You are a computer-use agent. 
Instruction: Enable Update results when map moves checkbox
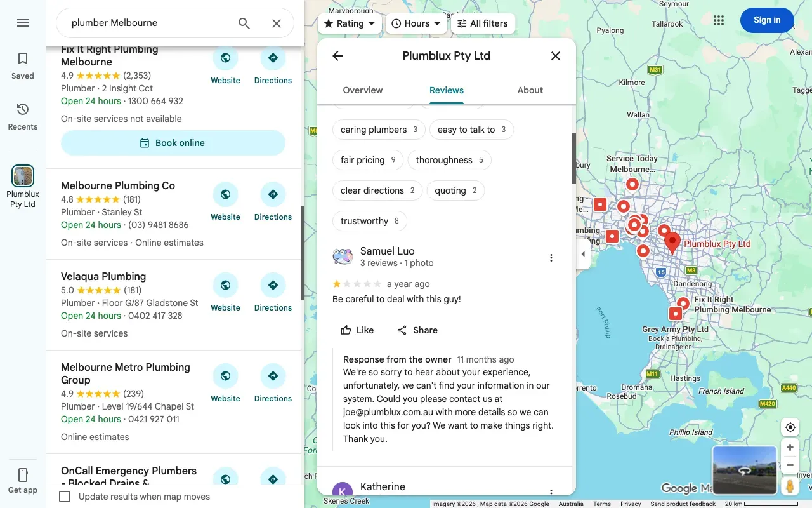pyautogui.click(x=65, y=497)
